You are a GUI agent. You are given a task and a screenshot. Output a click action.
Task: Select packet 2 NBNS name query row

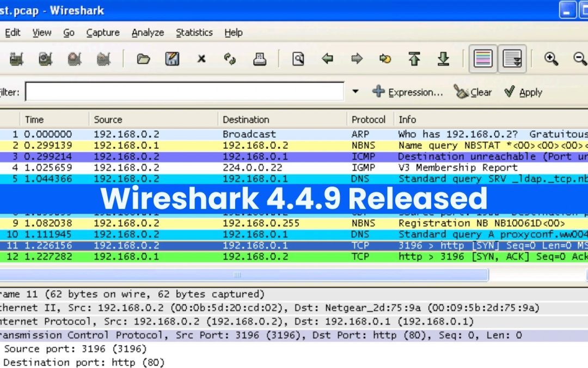point(294,146)
